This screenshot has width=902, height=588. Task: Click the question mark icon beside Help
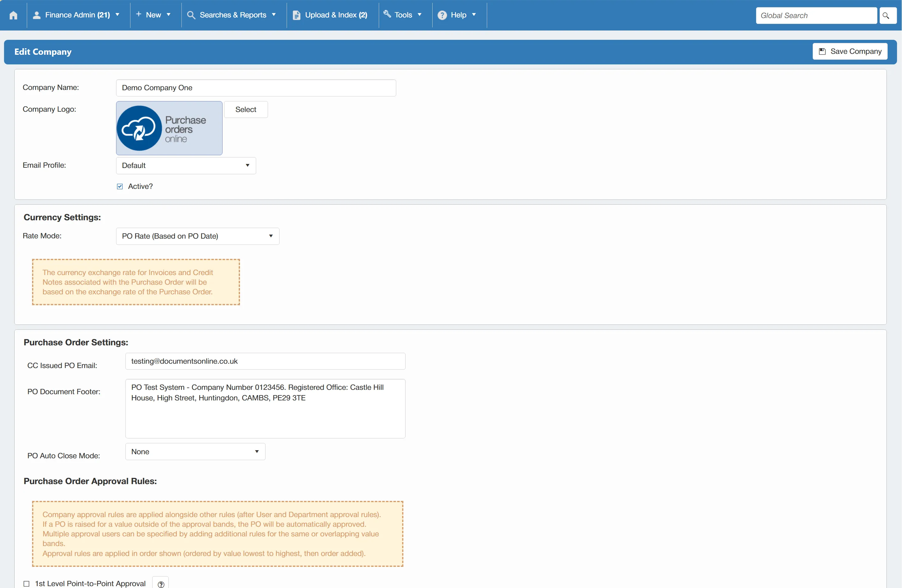pyautogui.click(x=442, y=15)
